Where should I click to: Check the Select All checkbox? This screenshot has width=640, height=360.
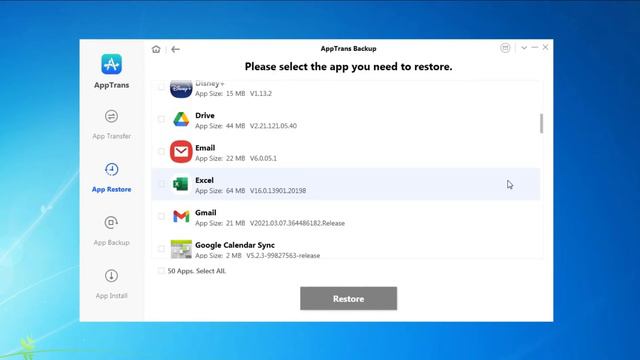click(x=161, y=271)
